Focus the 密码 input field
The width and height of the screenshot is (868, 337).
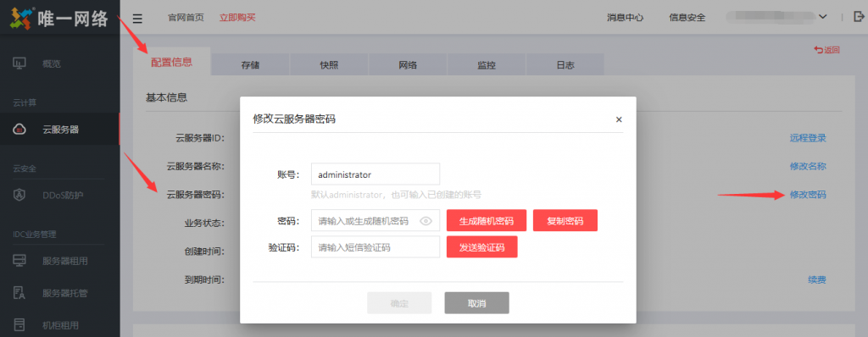tap(376, 220)
